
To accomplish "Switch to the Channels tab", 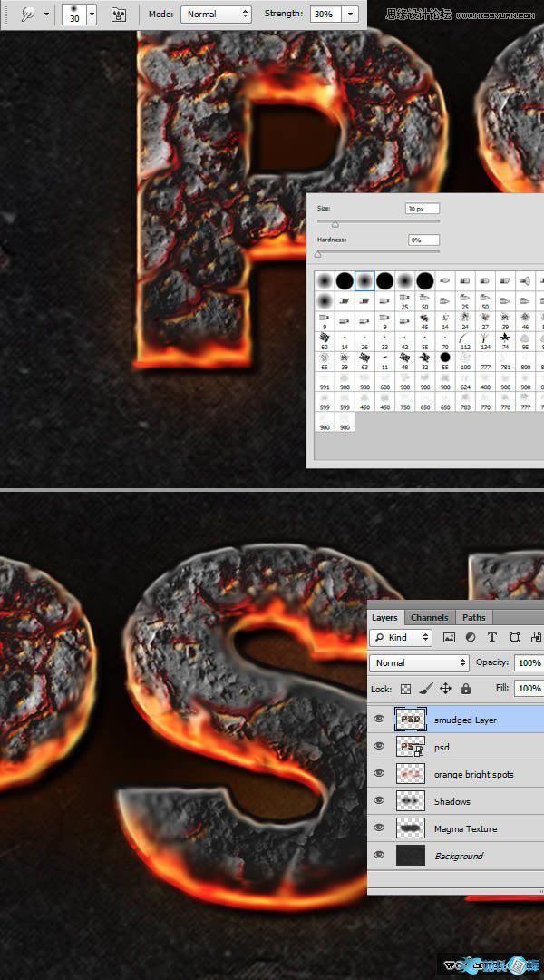I will tap(429, 617).
